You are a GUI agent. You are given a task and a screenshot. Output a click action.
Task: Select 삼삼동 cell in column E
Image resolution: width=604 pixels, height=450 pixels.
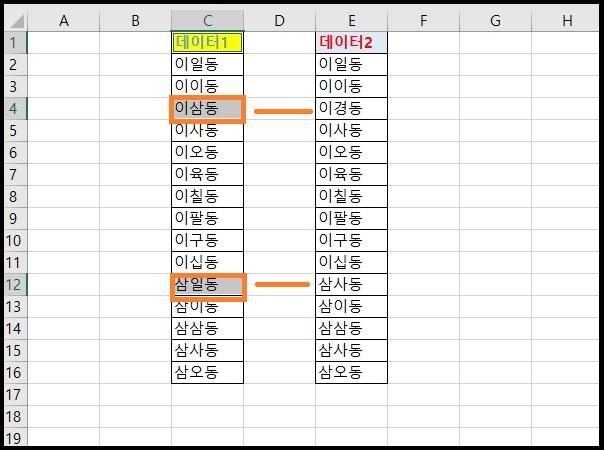[x=351, y=329]
